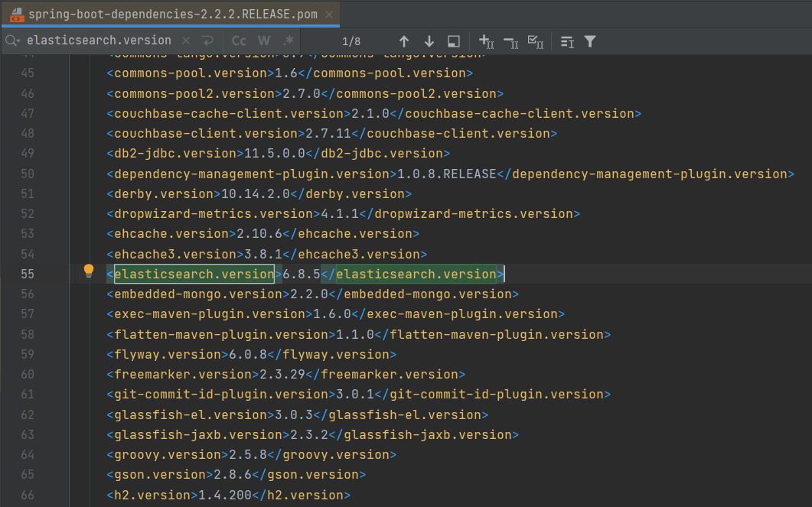Select spring-boot-dependencies-2.2.2.RELEASE.pom tab
This screenshot has height=507, width=812.
tap(172, 15)
